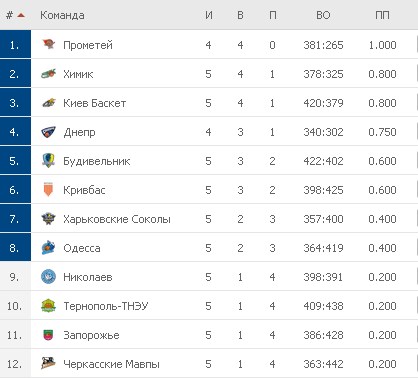
Task: Click the blue rank 1 cell
Action: (15, 44)
